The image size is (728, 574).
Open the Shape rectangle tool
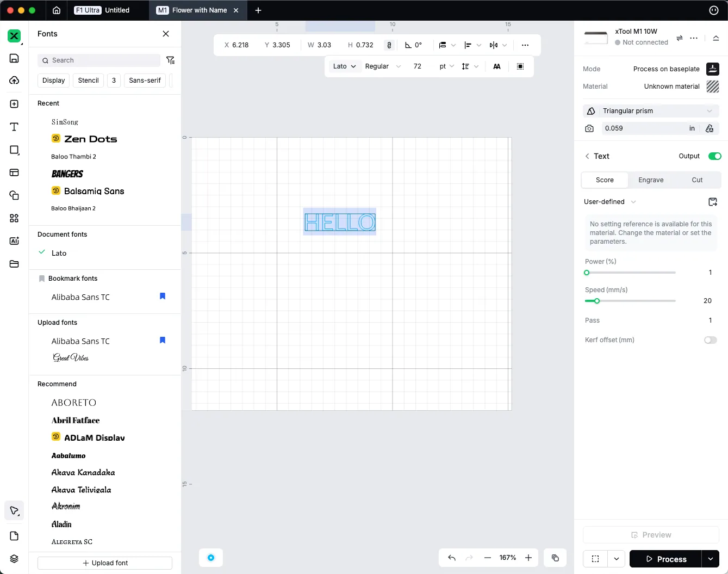(14, 150)
